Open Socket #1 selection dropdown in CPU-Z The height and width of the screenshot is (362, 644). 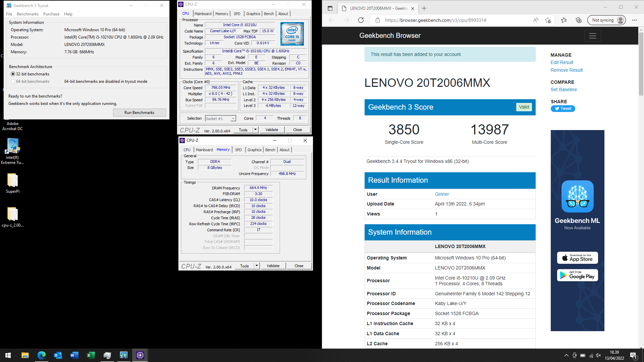pos(220,119)
